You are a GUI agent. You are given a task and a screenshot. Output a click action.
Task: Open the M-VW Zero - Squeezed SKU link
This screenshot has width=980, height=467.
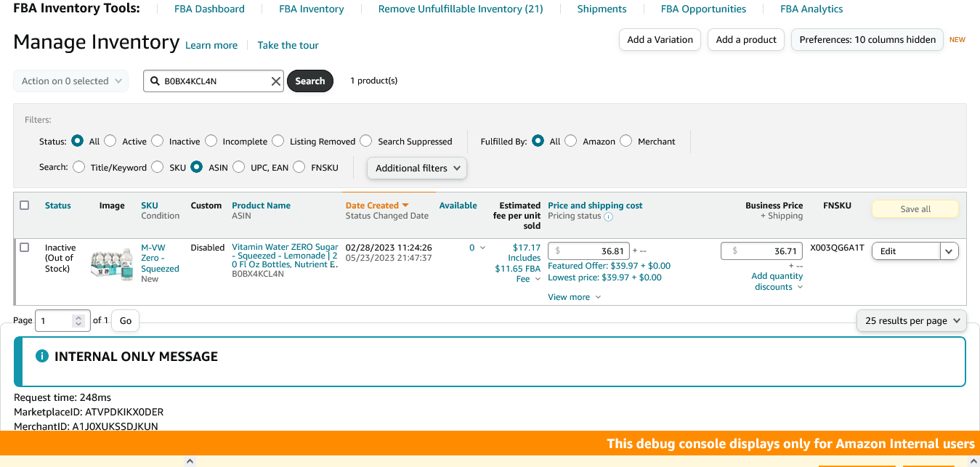coord(160,259)
